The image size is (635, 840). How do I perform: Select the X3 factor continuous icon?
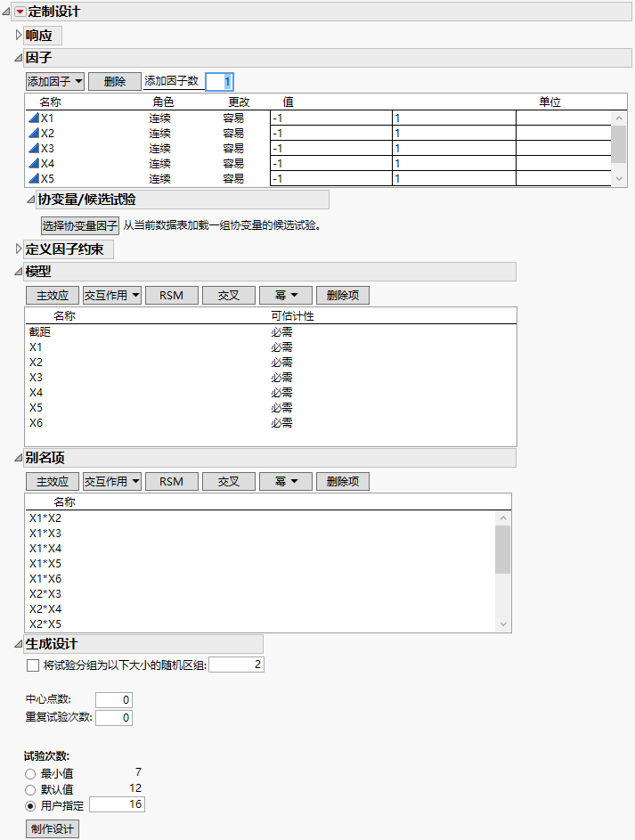pos(34,148)
